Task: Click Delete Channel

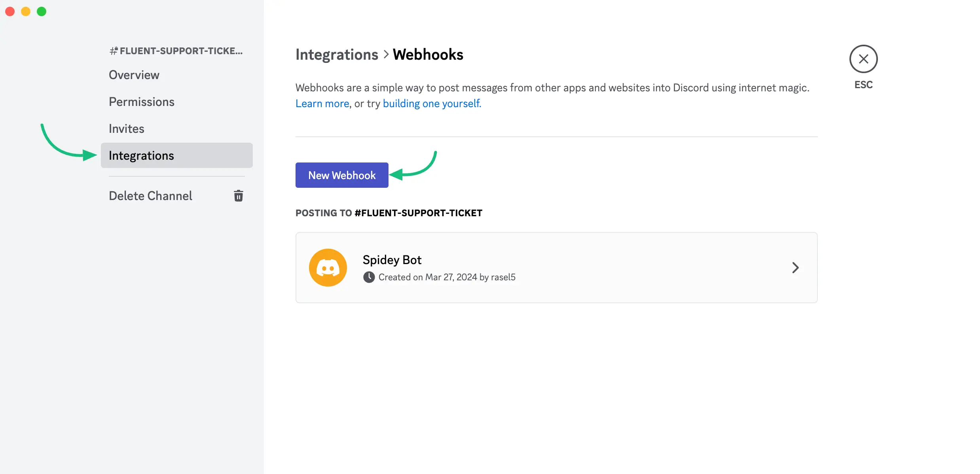Action: [150, 196]
